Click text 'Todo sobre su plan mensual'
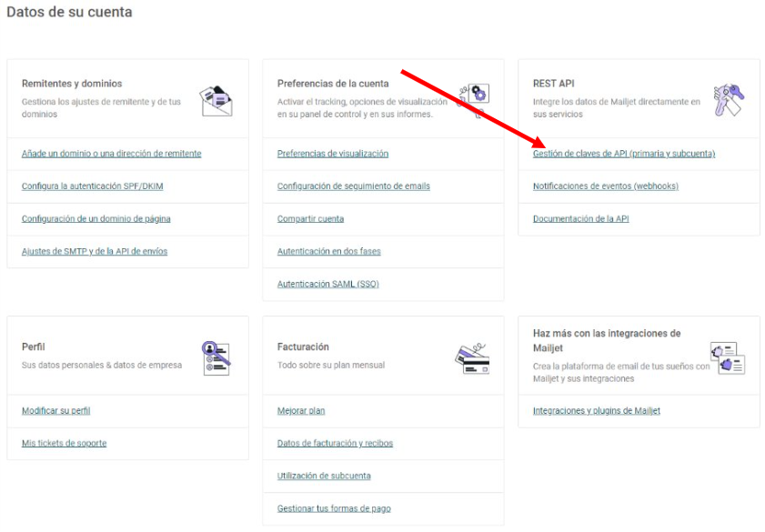Image resolution: width=765 pixels, height=532 pixels. (331, 366)
